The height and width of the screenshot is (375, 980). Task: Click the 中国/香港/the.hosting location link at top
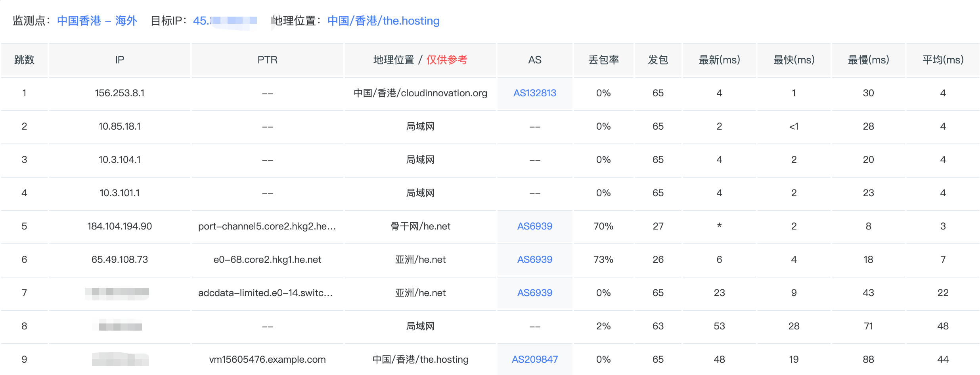[x=383, y=21]
